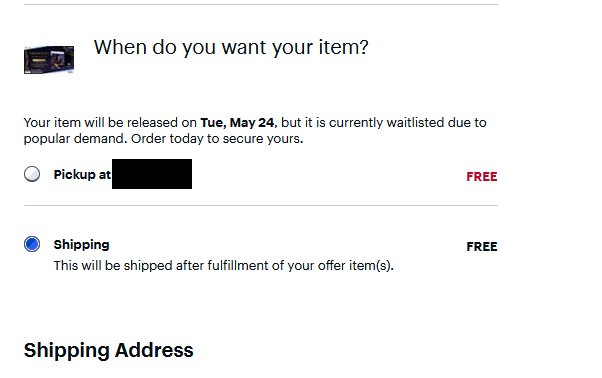Click the "Pickup at" option label
Screen dimensions: 602x378
[82, 175]
